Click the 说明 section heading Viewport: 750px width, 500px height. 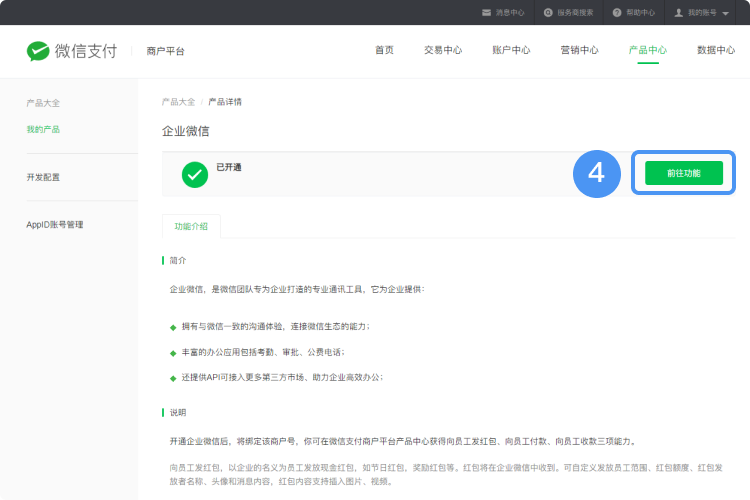click(x=178, y=412)
